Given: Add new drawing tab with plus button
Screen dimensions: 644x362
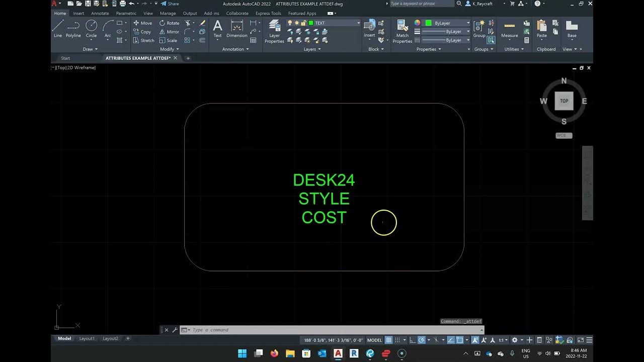Looking at the screenshot, I should tap(188, 58).
